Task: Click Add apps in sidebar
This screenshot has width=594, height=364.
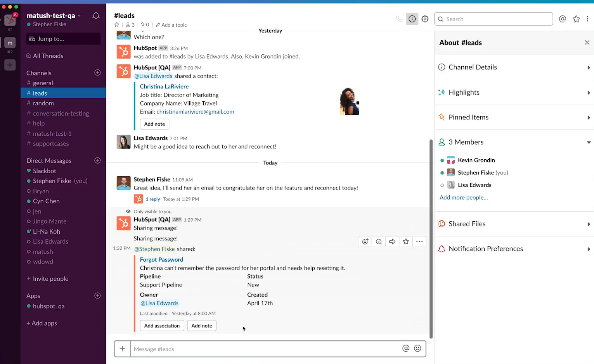Action: 42,323
